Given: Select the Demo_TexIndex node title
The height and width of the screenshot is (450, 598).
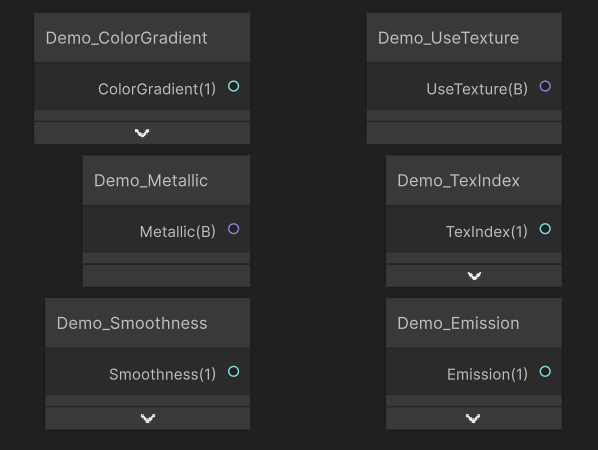Looking at the screenshot, I should 458,180.
